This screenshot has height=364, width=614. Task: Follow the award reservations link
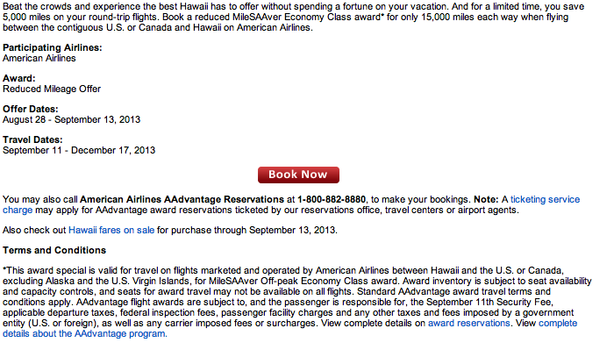(468, 324)
